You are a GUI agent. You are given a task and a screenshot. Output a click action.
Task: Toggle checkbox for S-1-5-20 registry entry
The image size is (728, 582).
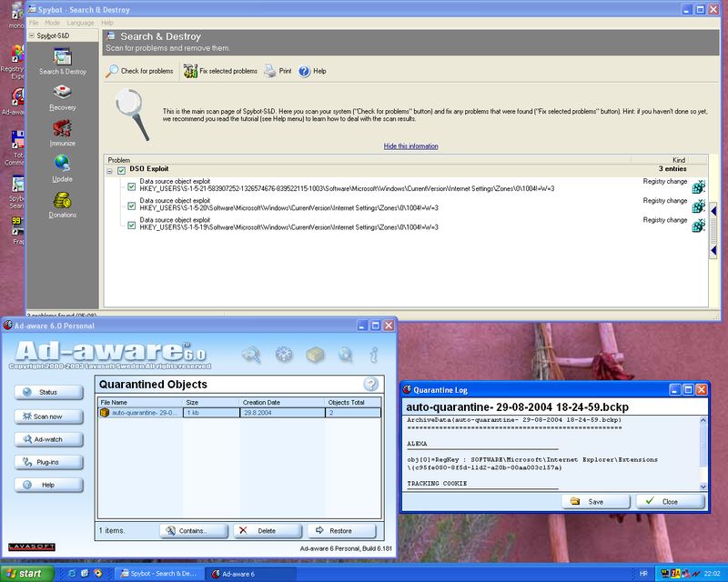tap(132, 205)
